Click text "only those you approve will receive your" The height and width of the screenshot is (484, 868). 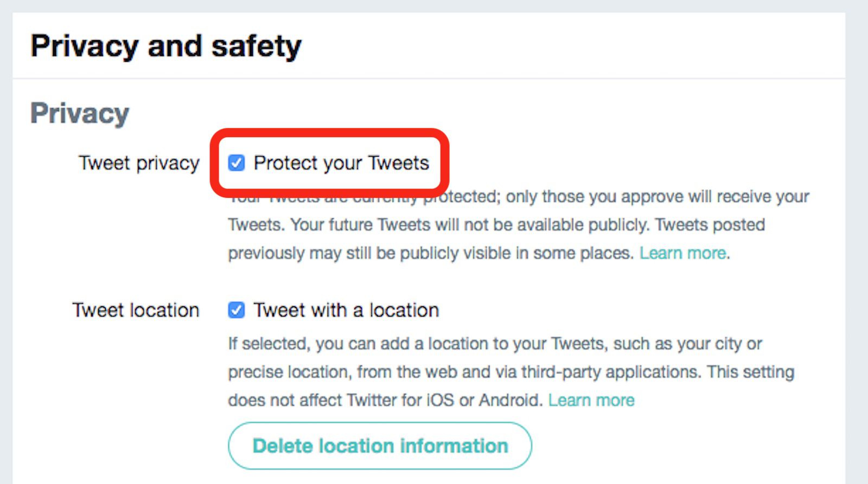[x=657, y=196]
